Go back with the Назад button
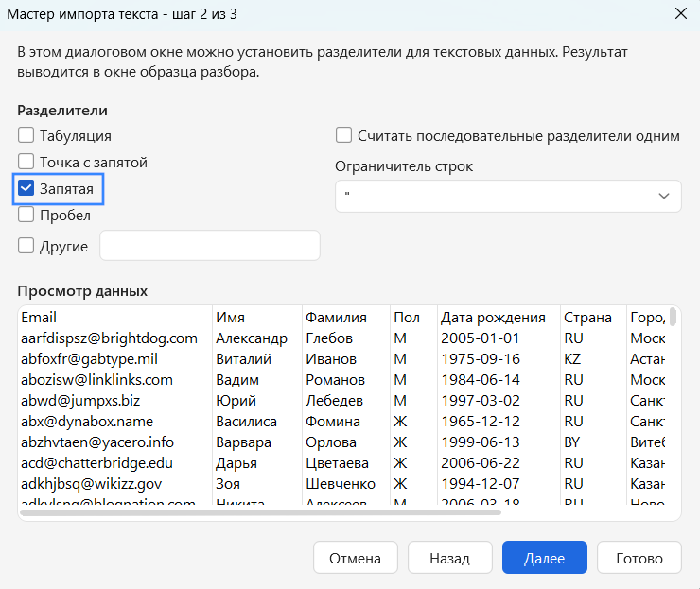The image size is (700, 589). [x=449, y=558]
